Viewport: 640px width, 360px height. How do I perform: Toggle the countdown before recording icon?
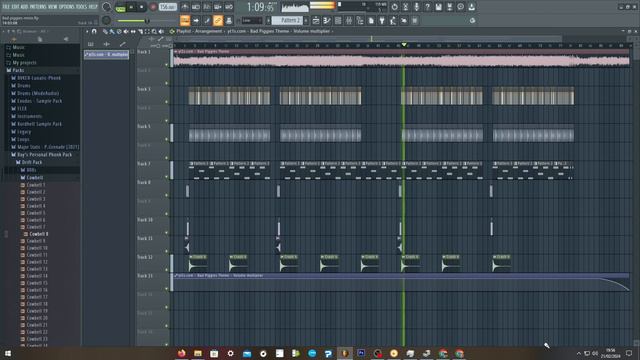(207, 7)
